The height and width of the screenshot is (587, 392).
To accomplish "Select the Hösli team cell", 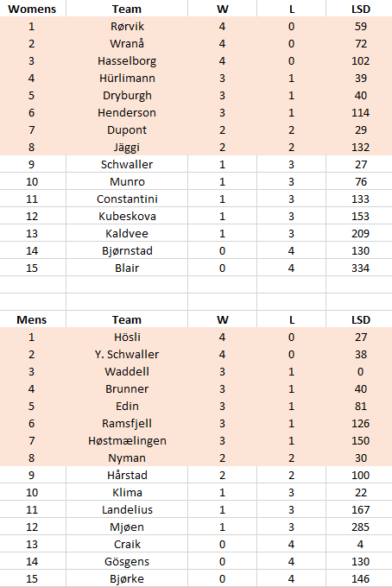I will 127,337.
